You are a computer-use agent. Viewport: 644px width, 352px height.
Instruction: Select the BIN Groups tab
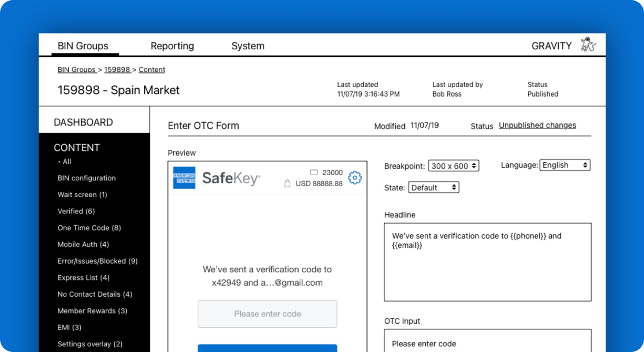coord(84,46)
